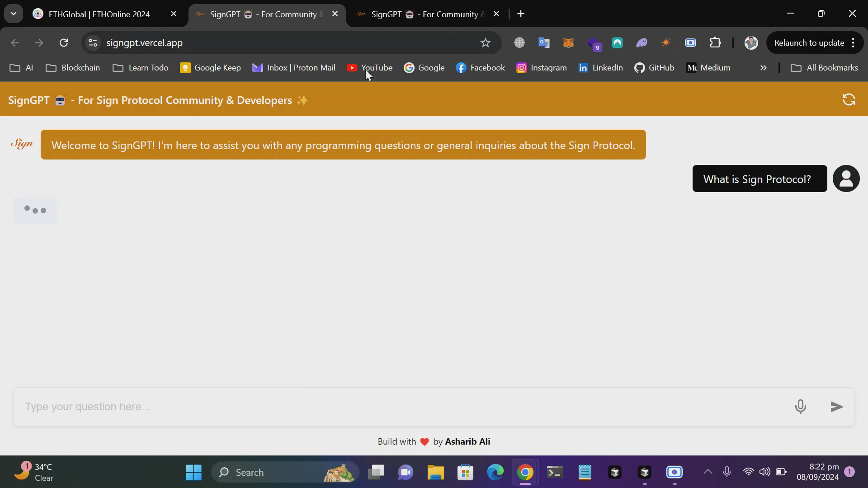868x488 pixels.
Task: Open the All Bookmarks folder
Action: pos(824,68)
